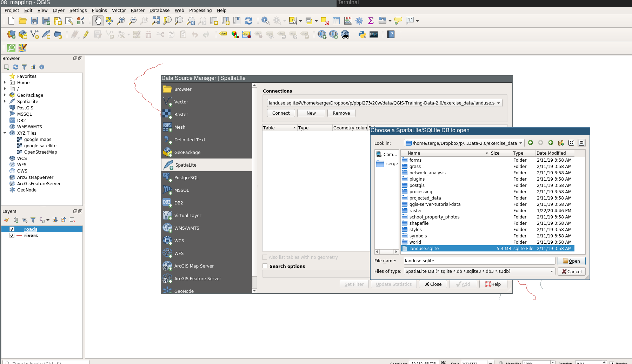Screen dimensions: 632x364
Task: Open the Files of type dropdown
Action: pos(551,271)
